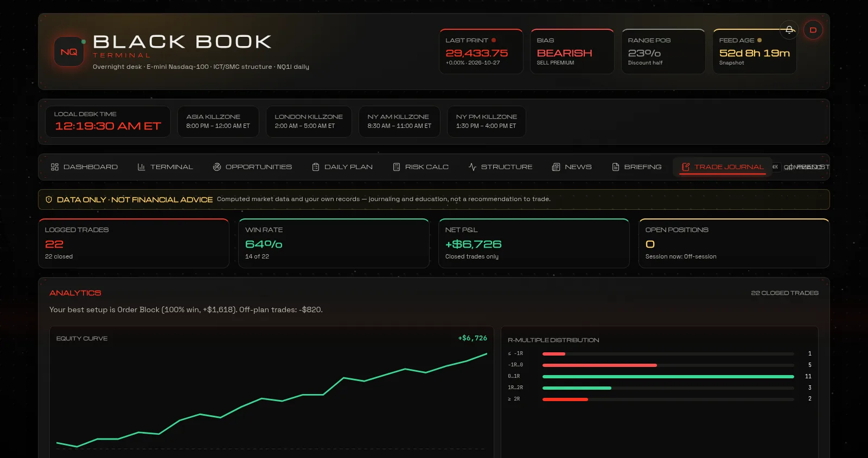The width and height of the screenshot is (868, 458).
Task: Click the NQ logo badge
Action: click(x=69, y=52)
